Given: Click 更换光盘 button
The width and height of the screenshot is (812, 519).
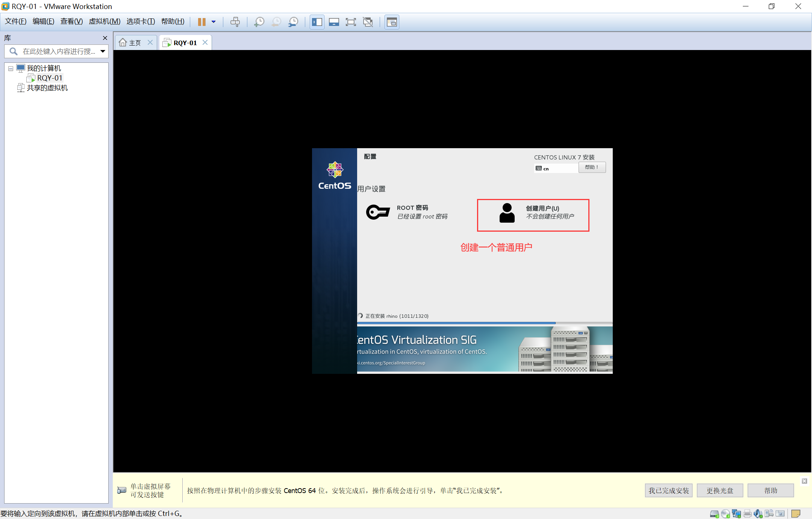Looking at the screenshot, I should tap(720, 490).
